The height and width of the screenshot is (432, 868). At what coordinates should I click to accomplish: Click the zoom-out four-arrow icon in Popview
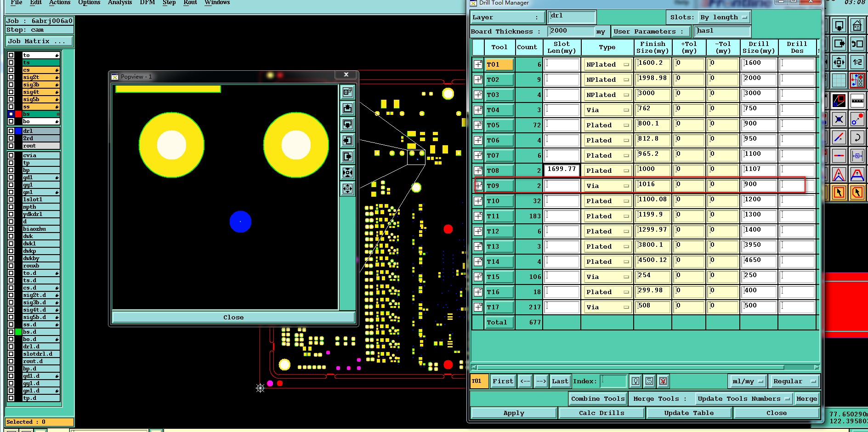pos(348,188)
